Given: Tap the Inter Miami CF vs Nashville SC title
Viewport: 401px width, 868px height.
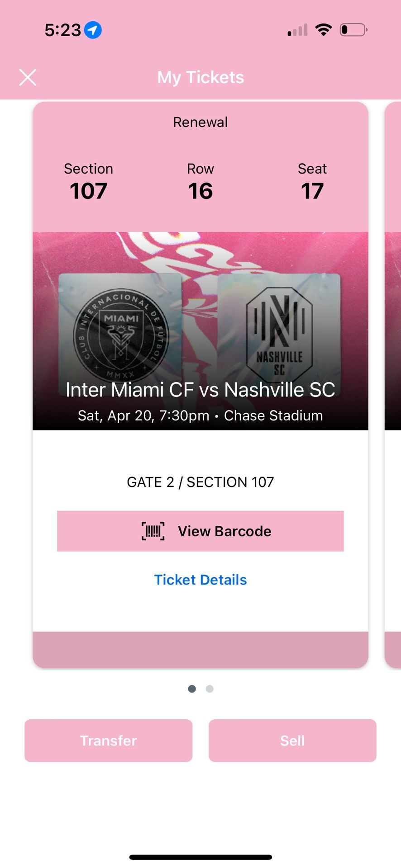Looking at the screenshot, I should tap(200, 390).
